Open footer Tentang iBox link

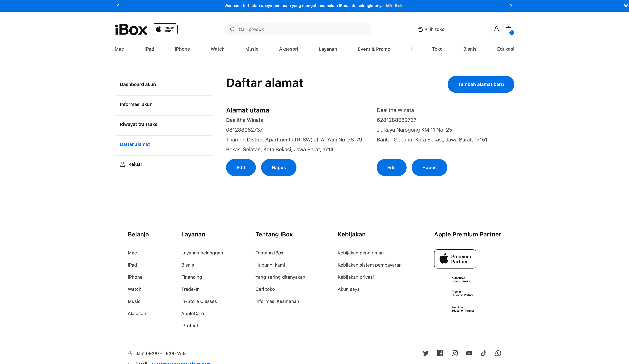pyautogui.click(x=269, y=253)
